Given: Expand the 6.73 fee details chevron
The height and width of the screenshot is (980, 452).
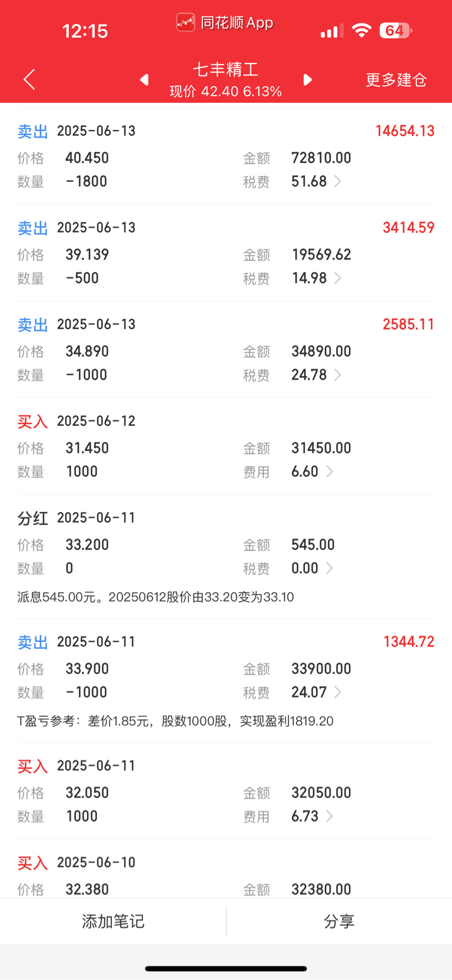Looking at the screenshot, I should [x=330, y=816].
